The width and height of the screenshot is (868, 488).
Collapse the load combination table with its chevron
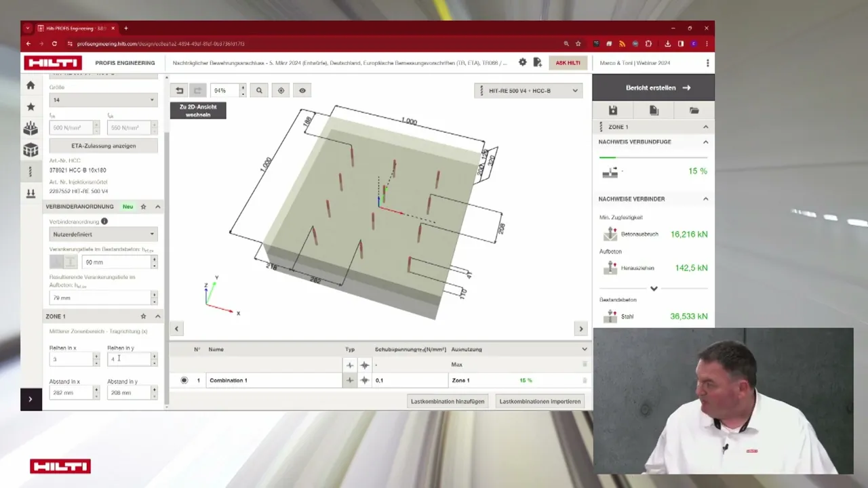pos(585,349)
